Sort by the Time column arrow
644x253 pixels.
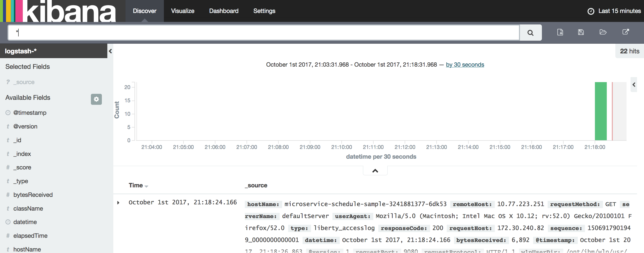pos(146,186)
